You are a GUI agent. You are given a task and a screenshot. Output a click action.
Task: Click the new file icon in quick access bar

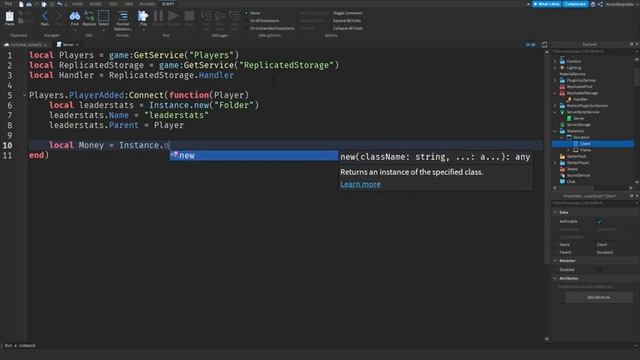(21, 4)
